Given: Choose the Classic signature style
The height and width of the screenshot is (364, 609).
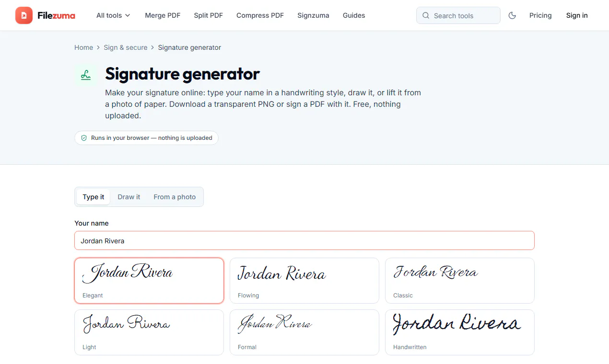Looking at the screenshot, I should tap(460, 281).
